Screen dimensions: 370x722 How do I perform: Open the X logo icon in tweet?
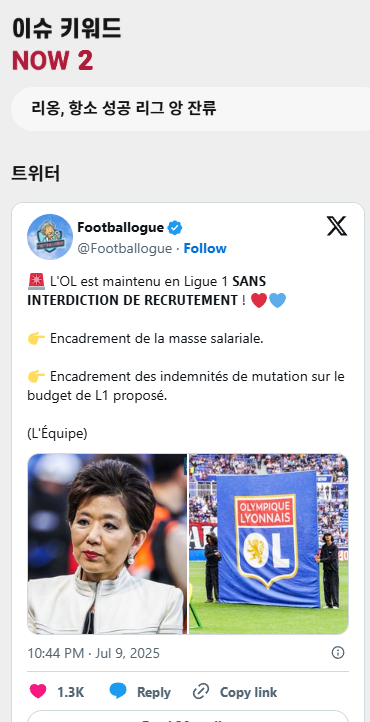[x=337, y=226]
